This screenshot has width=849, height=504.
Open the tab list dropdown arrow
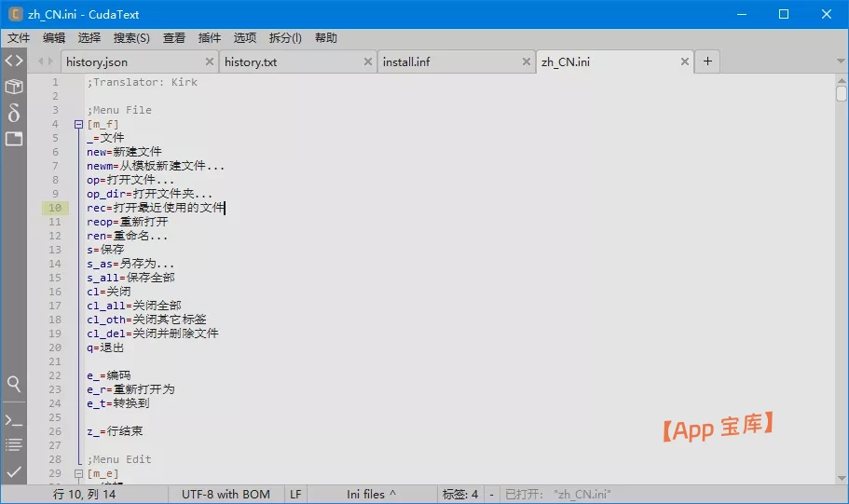click(x=841, y=61)
